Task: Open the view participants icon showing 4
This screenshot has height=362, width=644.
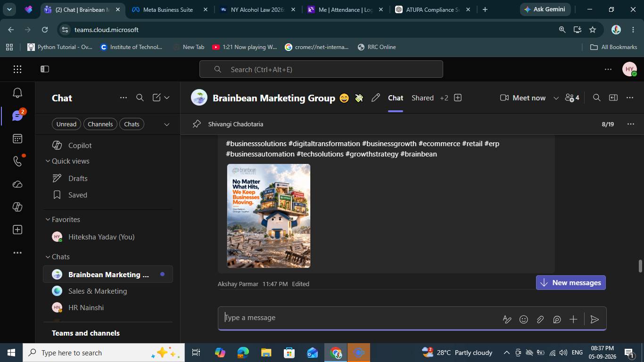Action: click(x=572, y=98)
